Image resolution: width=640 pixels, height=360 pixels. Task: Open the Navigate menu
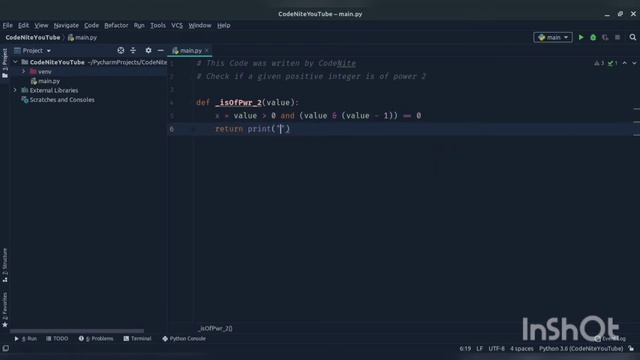(x=66, y=25)
